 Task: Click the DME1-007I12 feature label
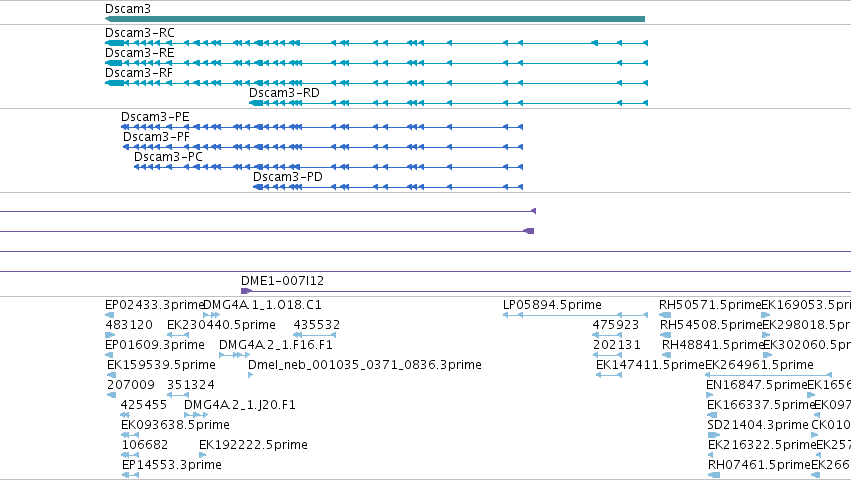click(282, 281)
